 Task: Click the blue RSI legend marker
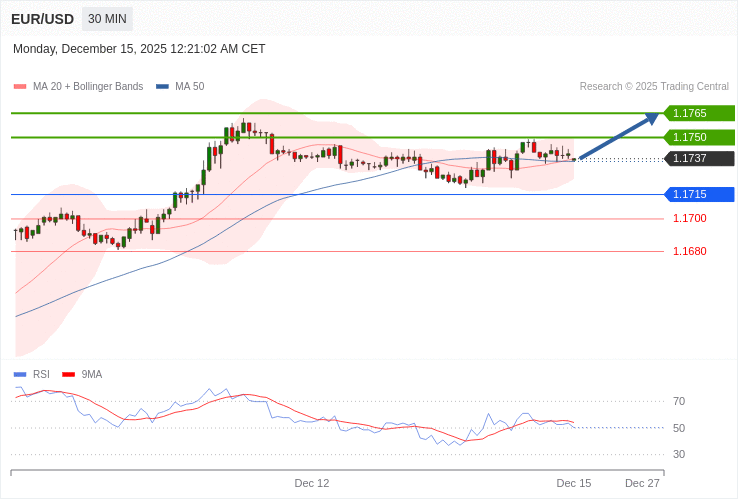20,375
